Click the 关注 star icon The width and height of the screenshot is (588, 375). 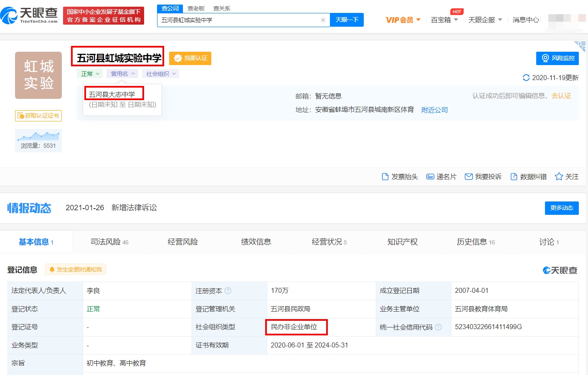(559, 176)
